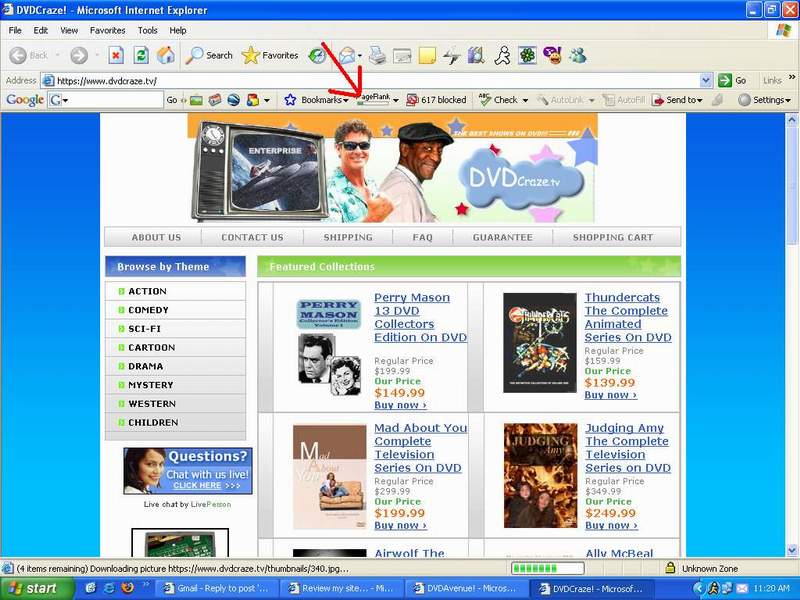Switch to the Gmail taskbar window
800x600 pixels.
(x=215, y=588)
